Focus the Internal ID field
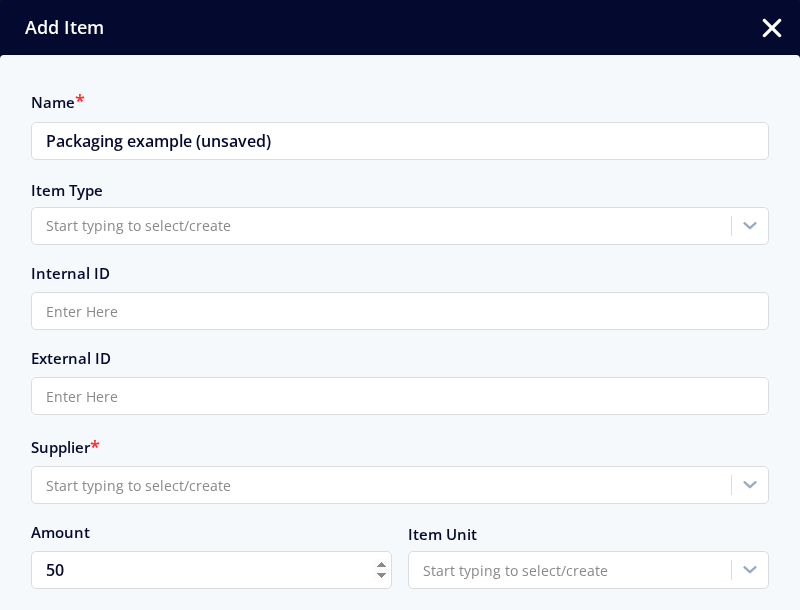800x610 pixels. tap(399, 311)
